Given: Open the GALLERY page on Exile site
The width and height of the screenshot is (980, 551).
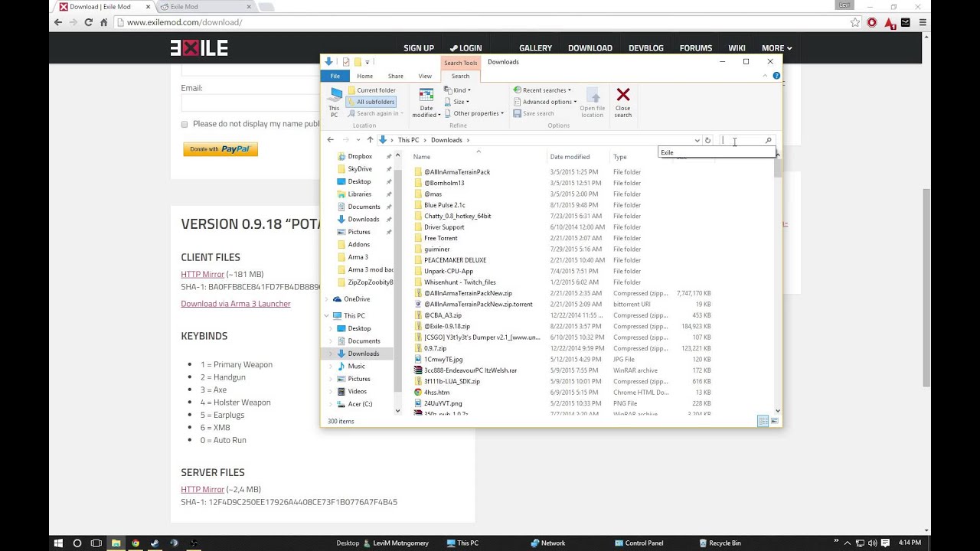Looking at the screenshot, I should tap(535, 48).
